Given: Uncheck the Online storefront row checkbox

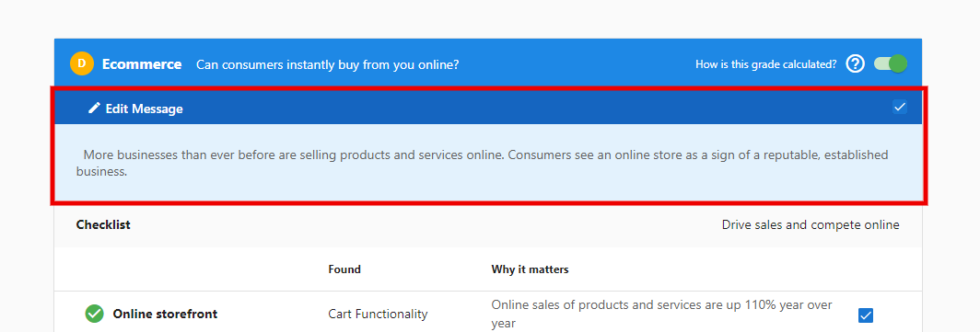Looking at the screenshot, I should (866, 315).
